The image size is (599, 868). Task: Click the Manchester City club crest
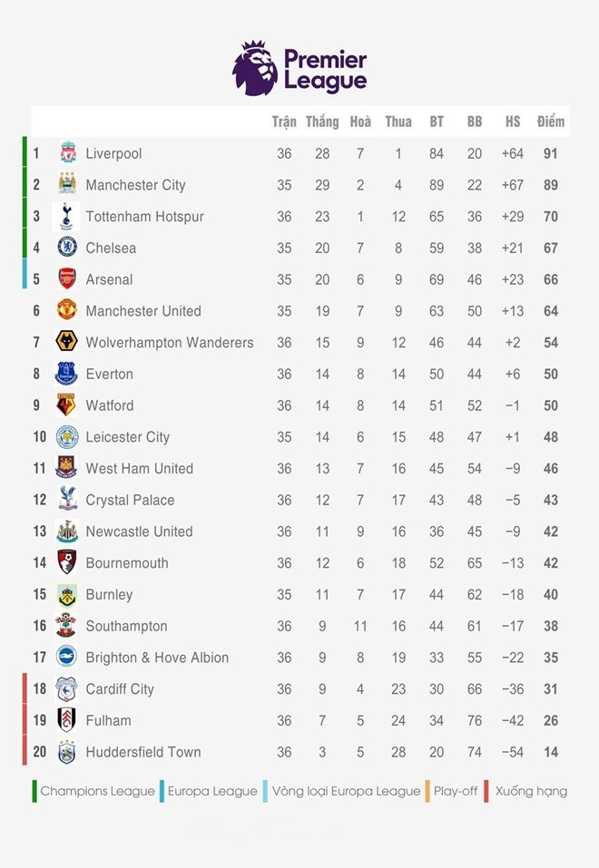tap(67, 184)
